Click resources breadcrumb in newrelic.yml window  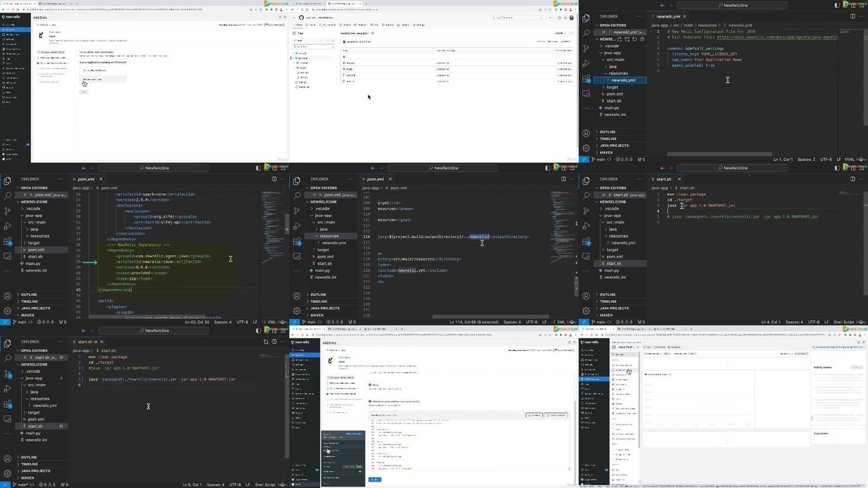(707, 25)
